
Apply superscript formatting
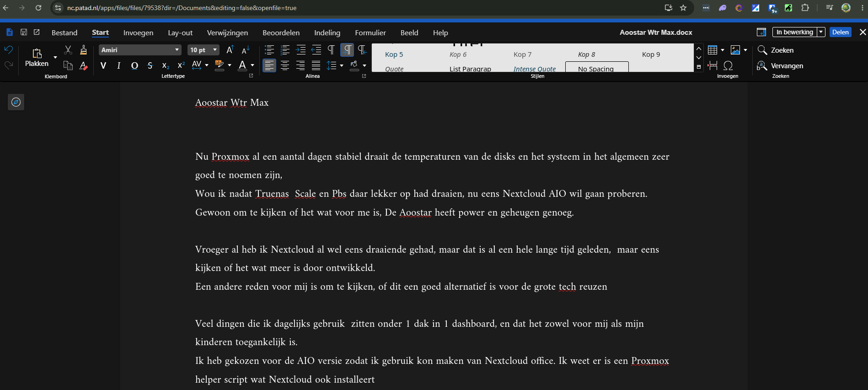click(181, 65)
